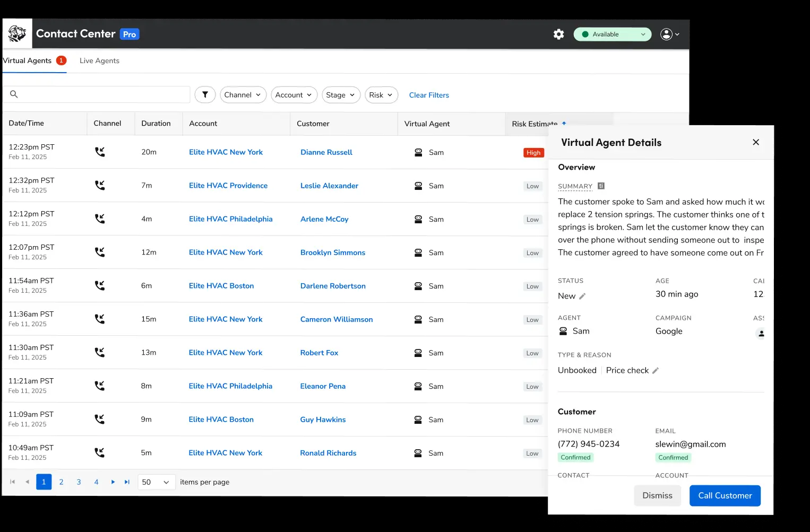Click the phone icon in Darlene Robertson's row
This screenshot has width=810, height=532.
pos(100,285)
